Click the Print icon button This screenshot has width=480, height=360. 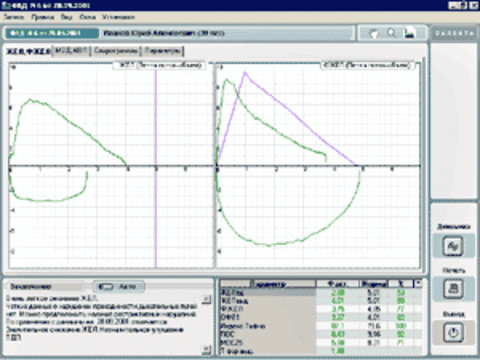tap(453, 289)
